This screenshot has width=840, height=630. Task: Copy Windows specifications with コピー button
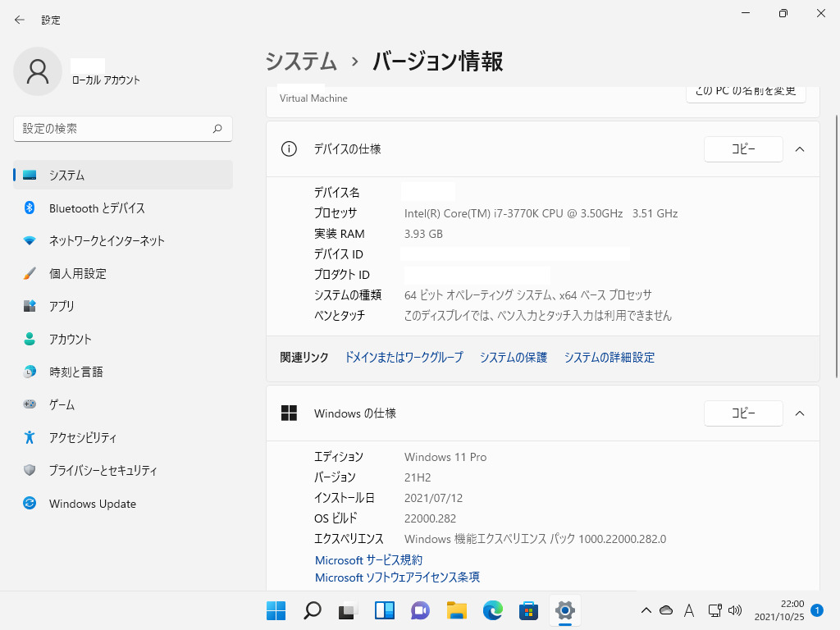click(x=743, y=413)
